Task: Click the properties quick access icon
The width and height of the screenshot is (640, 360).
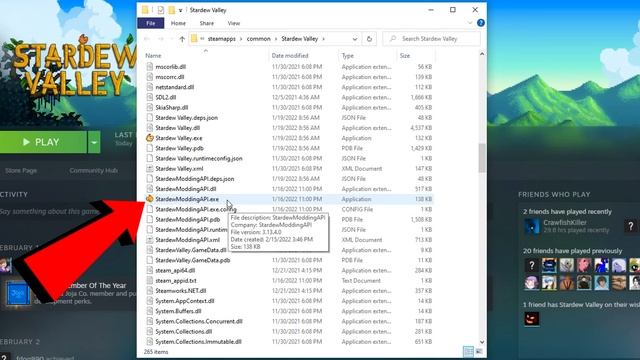Action: click(161, 10)
